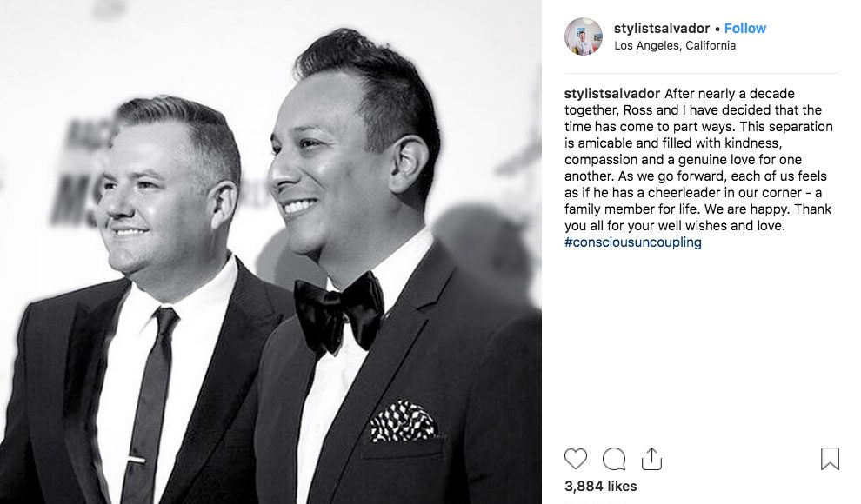This screenshot has width=861, height=504.
Task: Click the word Ross in the caption text
Action: (x=637, y=110)
